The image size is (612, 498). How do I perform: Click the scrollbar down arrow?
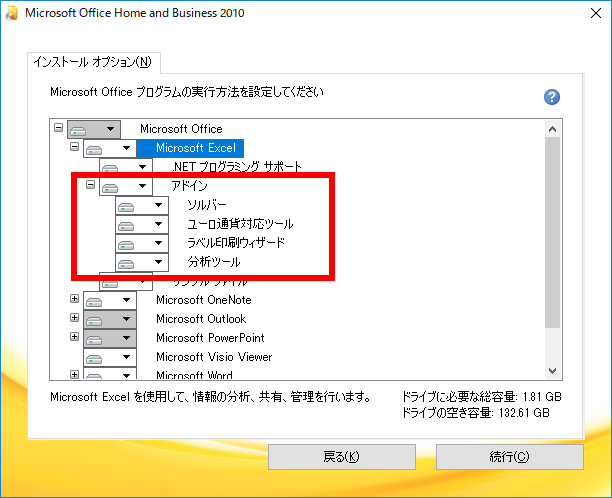click(552, 370)
